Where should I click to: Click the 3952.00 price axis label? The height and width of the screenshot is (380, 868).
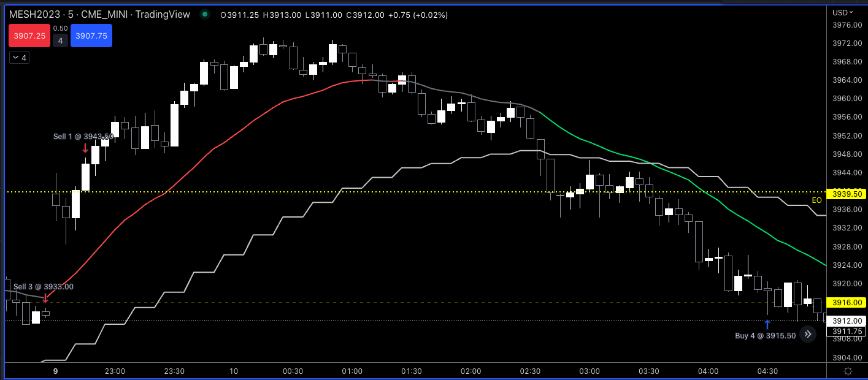point(847,136)
